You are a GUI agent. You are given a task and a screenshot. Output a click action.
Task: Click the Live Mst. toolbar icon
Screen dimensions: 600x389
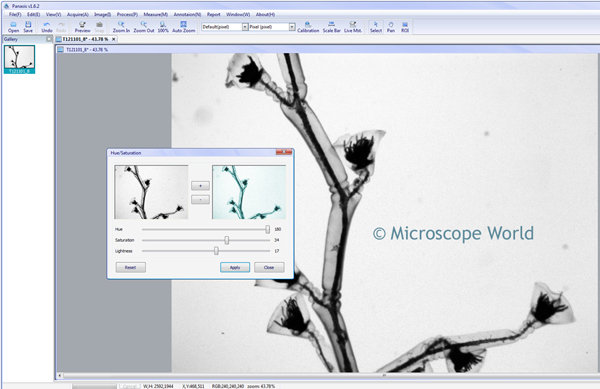(x=353, y=27)
